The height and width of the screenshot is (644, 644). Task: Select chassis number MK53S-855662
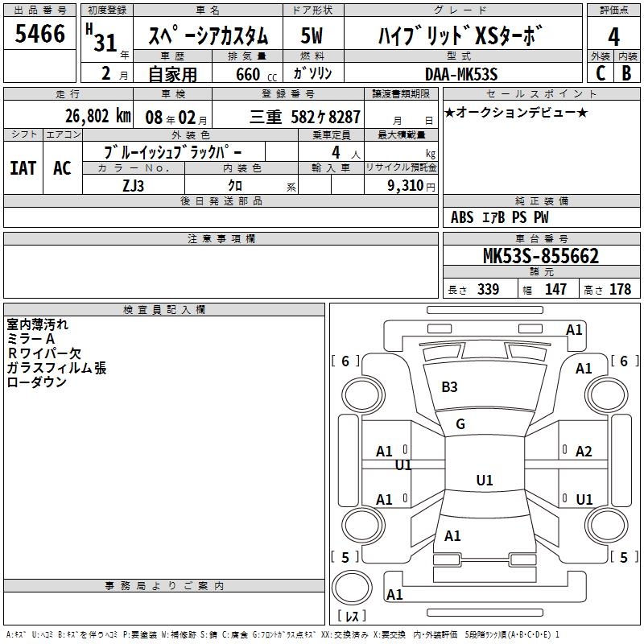tap(540, 257)
